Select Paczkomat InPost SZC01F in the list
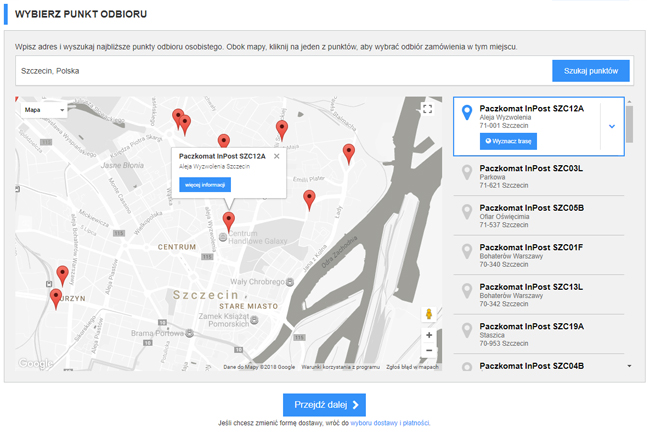Viewport: 650px width, 441px height. click(539, 255)
